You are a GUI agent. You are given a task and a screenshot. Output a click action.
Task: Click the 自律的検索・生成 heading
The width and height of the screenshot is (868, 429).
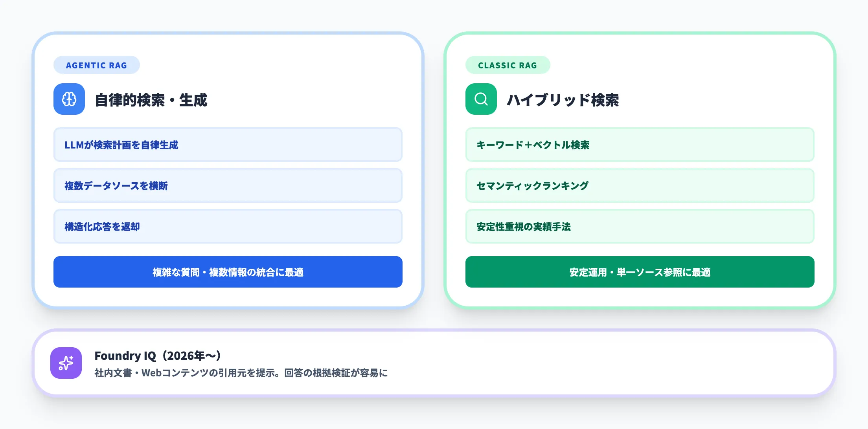pyautogui.click(x=151, y=100)
